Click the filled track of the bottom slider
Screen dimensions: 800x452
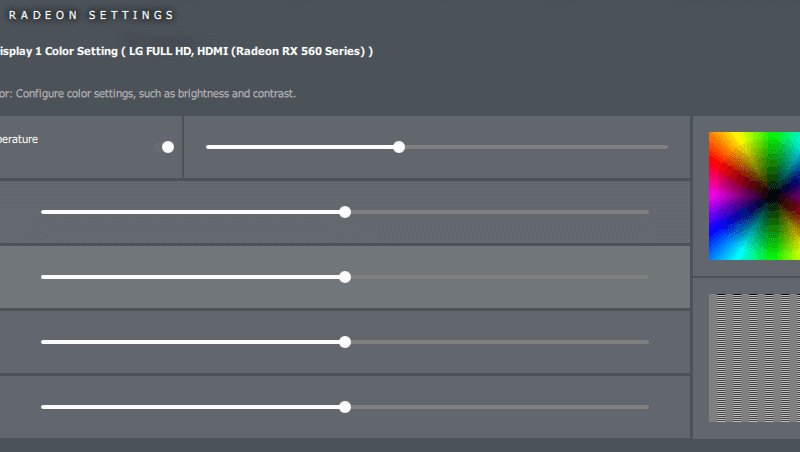[x=190, y=407]
